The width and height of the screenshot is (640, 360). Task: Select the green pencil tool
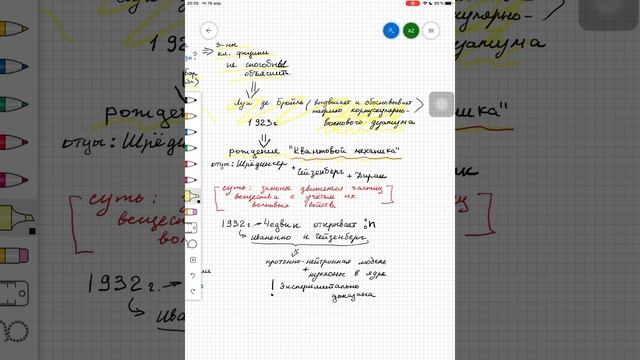tap(191, 148)
